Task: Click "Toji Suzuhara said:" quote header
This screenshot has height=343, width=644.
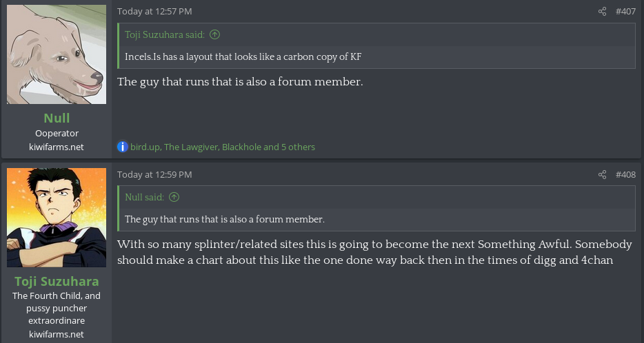Action: (164, 34)
